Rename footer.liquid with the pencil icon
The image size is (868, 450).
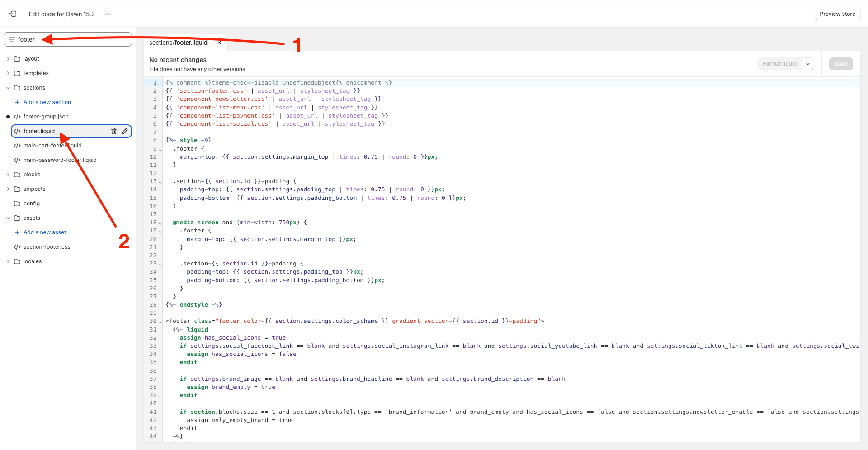(x=125, y=131)
